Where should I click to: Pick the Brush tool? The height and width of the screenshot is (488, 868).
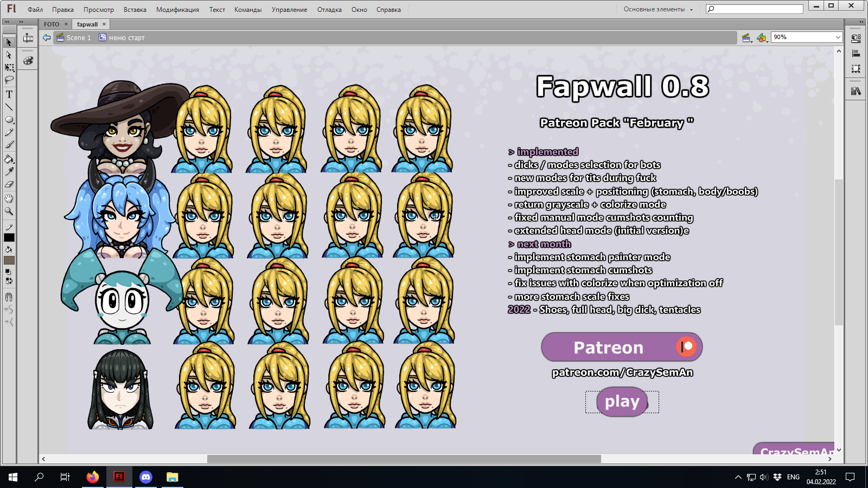click(x=9, y=145)
